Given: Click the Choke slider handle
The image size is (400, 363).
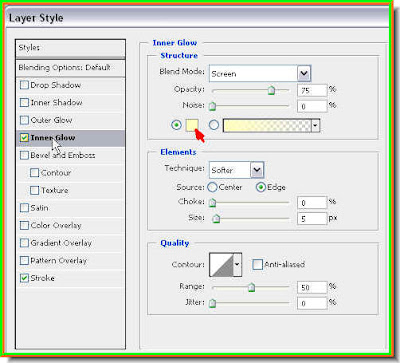Looking at the screenshot, I should (x=212, y=202).
